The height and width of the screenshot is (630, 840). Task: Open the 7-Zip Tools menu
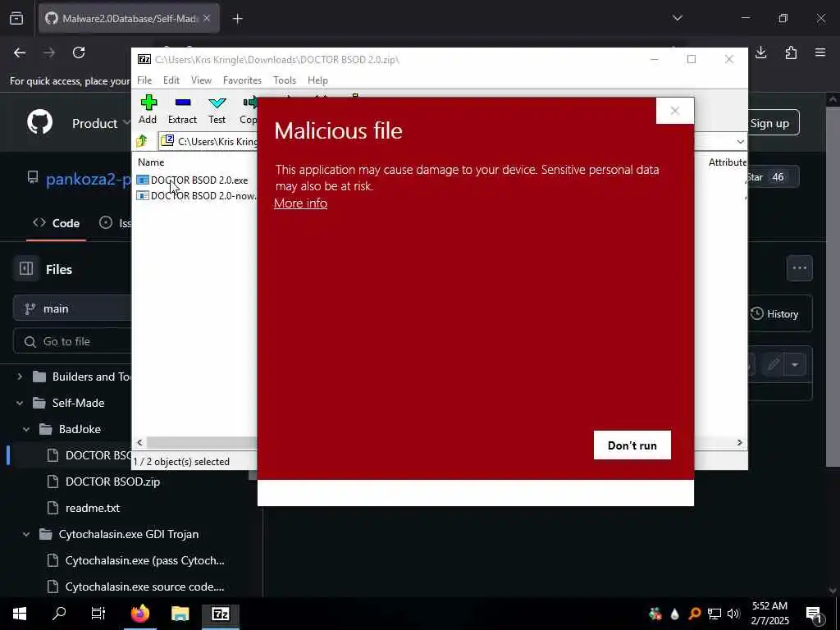(x=285, y=80)
